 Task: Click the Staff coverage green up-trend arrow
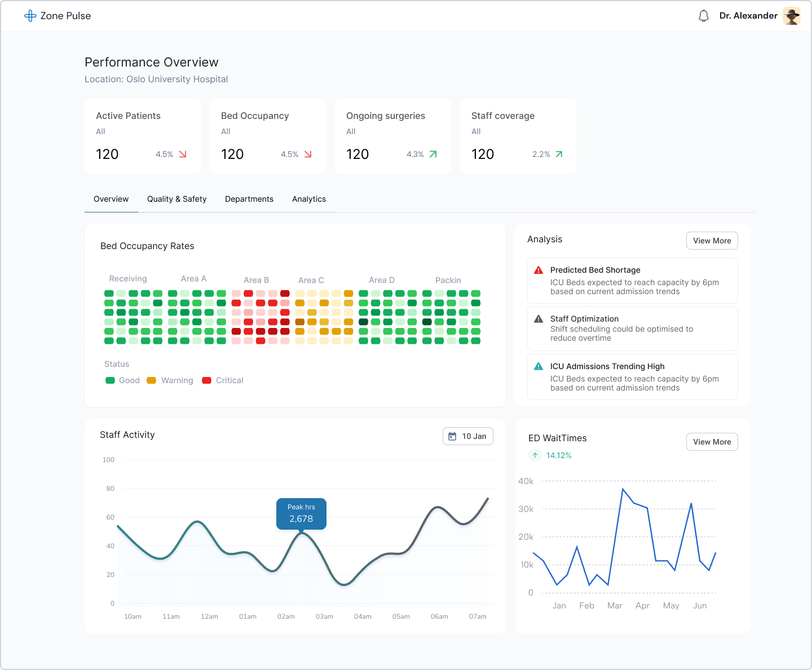[x=559, y=154]
